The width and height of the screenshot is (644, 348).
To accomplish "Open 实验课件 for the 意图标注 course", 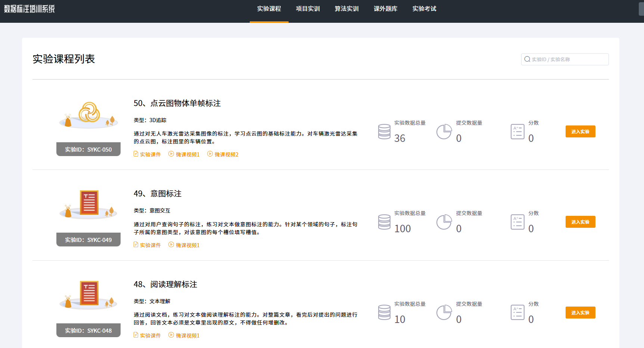I will (147, 245).
